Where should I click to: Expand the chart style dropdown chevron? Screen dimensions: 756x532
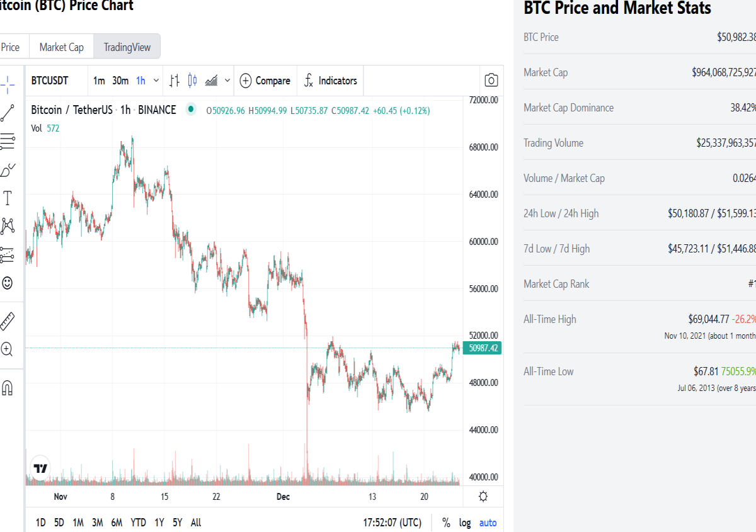(227, 81)
